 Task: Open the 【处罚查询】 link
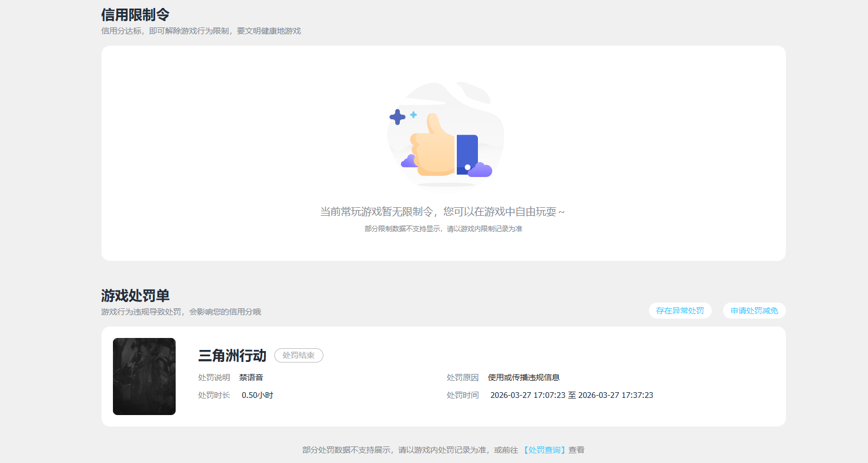pyautogui.click(x=545, y=450)
